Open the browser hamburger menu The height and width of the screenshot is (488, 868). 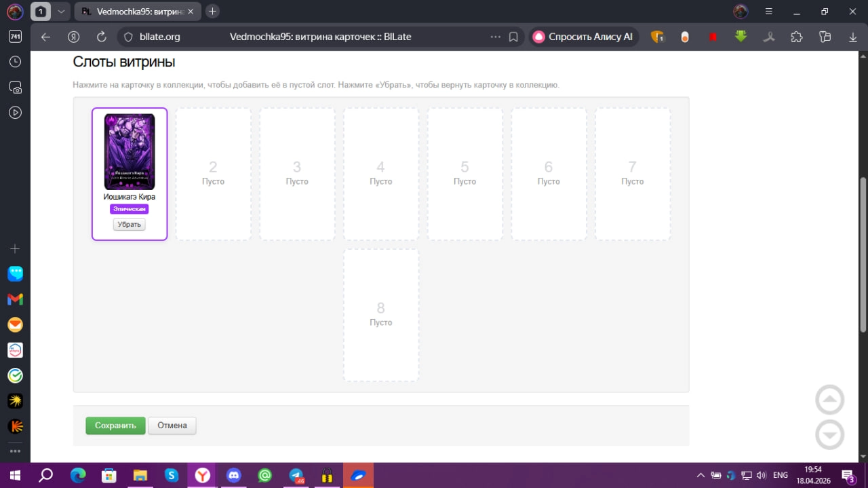[768, 12]
